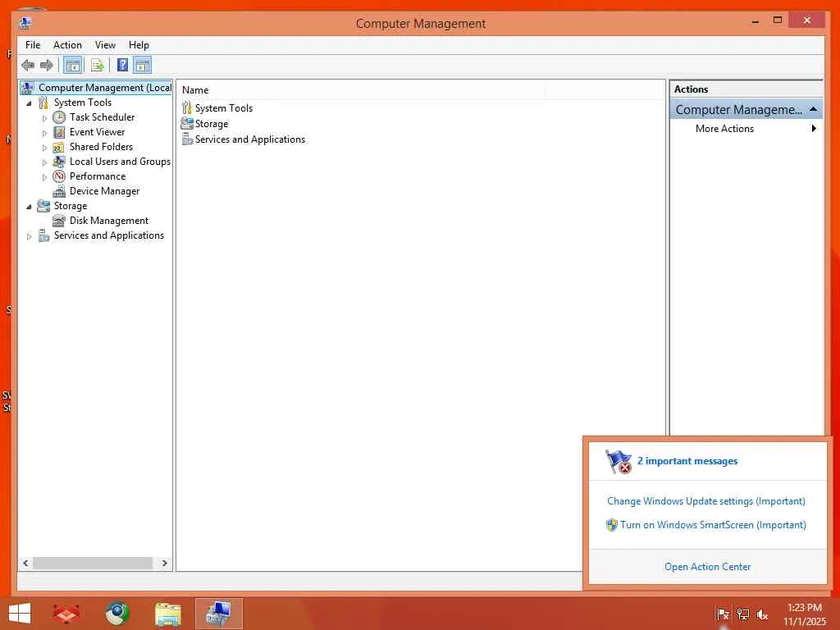The image size is (840, 630).
Task: Click System Tools icon in center list
Action: point(186,108)
